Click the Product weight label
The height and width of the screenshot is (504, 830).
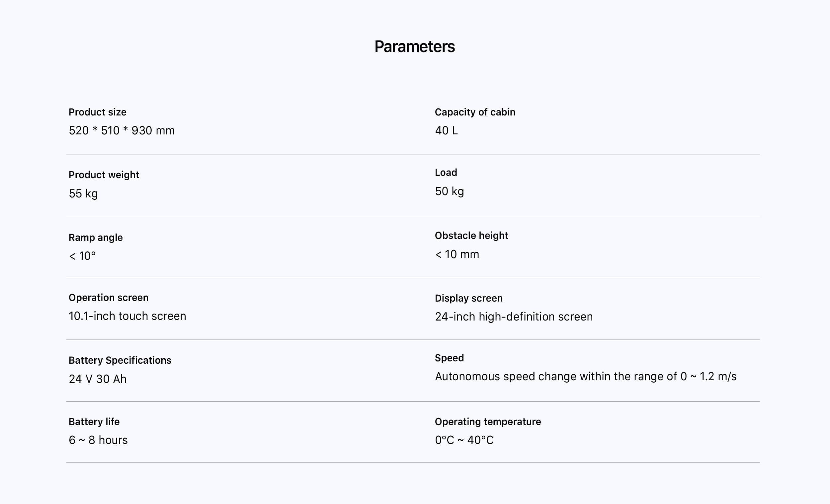(104, 175)
